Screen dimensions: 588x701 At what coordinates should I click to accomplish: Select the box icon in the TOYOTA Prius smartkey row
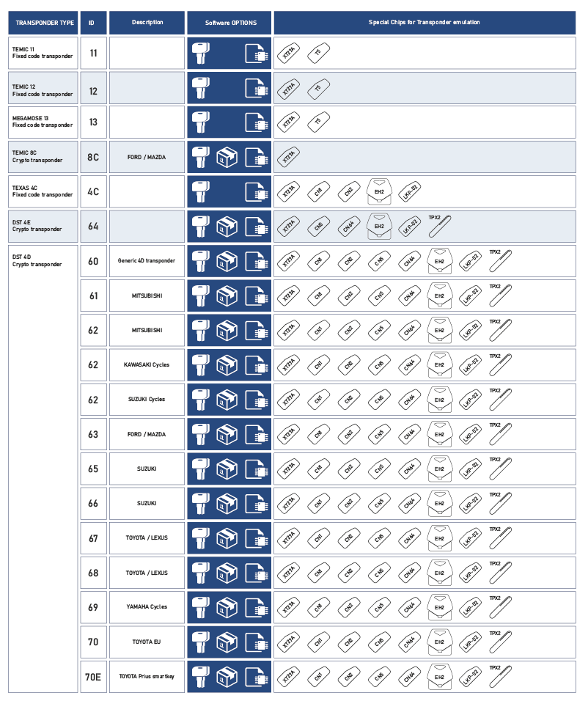tap(227, 676)
